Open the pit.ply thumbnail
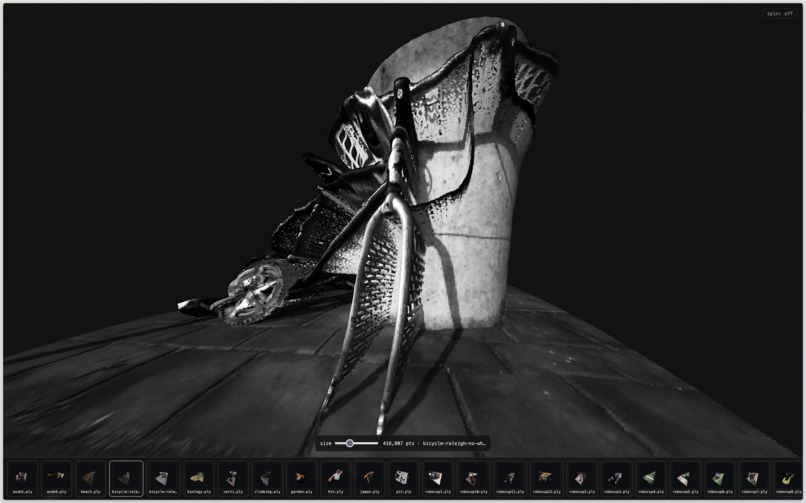The image size is (806, 503). pos(404,478)
